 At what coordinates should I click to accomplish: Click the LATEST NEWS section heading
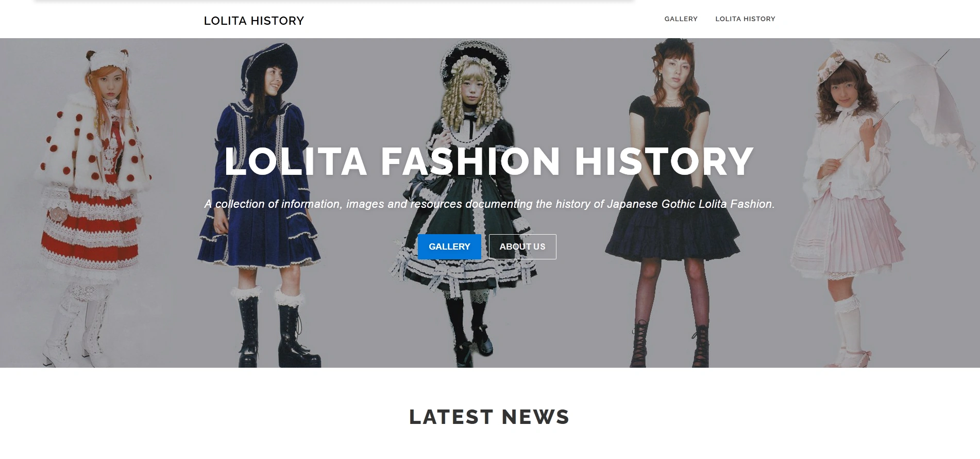(489, 417)
